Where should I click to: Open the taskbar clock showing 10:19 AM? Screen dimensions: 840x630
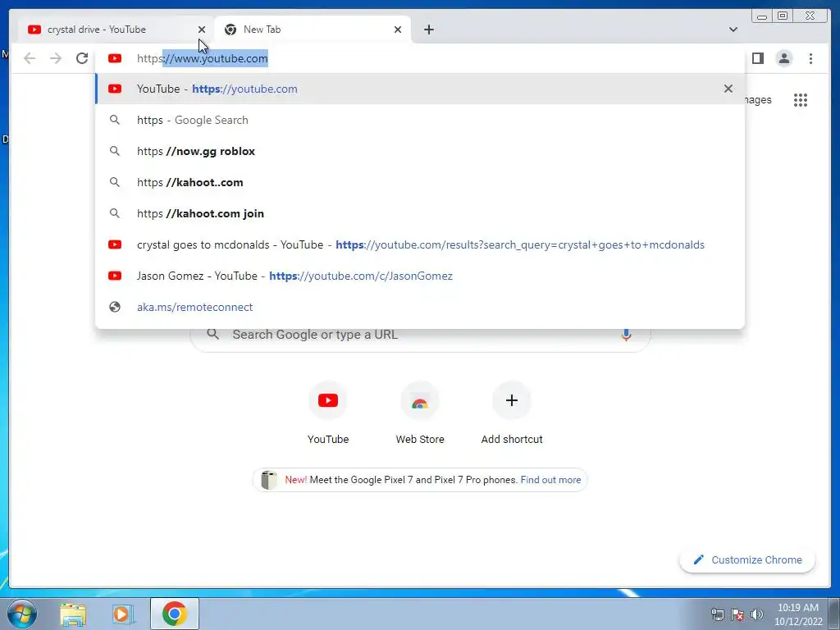coord(798,614)
